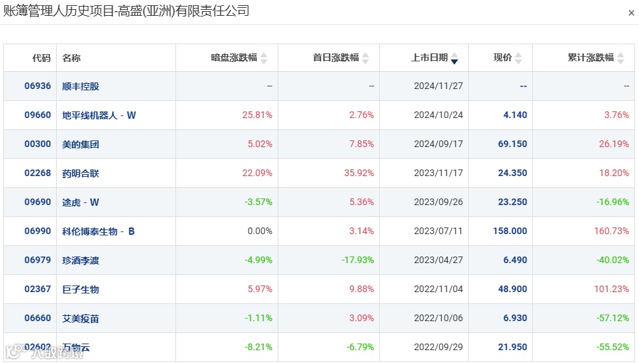Select stock code 06979
This screenshot has height=364, width=639.
(x=38, y=260)
